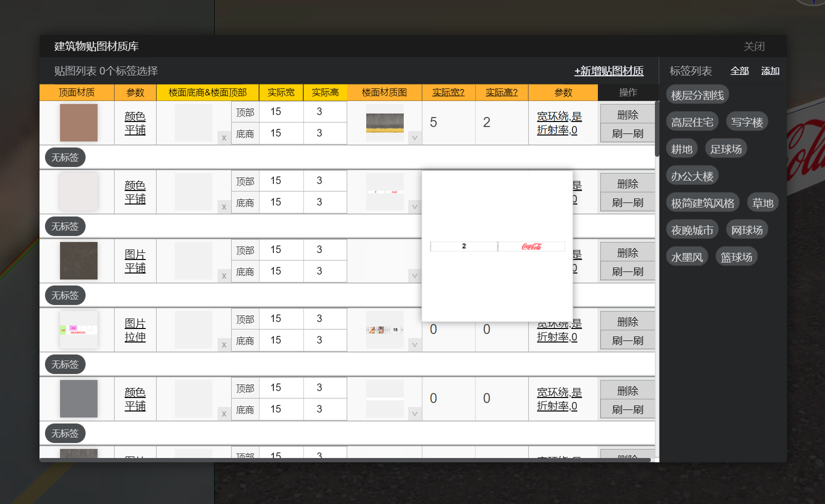Open the 图片 平铺 parameter link in third row

tap(135, 261)
